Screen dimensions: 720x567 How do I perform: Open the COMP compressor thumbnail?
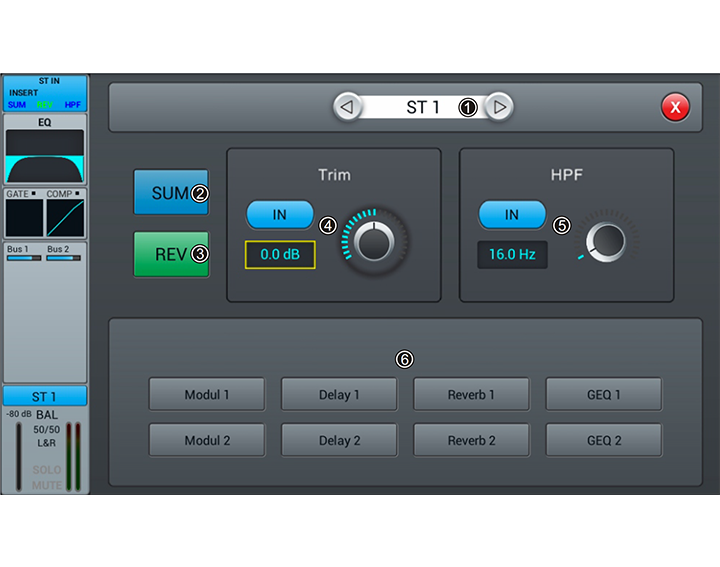[x=67, y=214]
